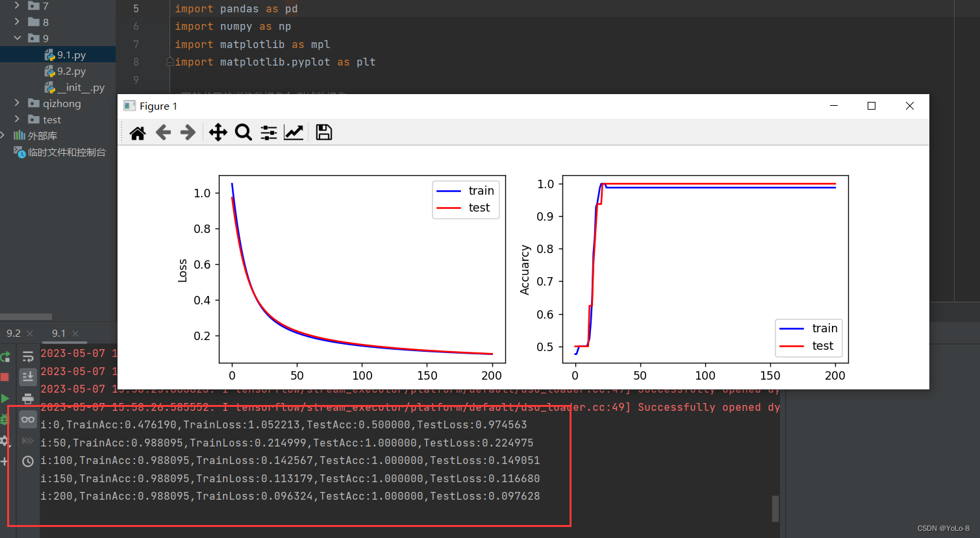The image size is (980, 538).
Task: Click the triple-arrow icon in console toolbar
Action: pyautogui.click(x=28, y=441)
